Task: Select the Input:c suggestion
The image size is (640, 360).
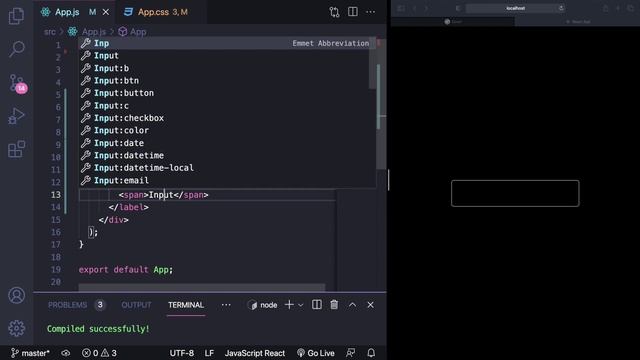Action: [227, 106]
